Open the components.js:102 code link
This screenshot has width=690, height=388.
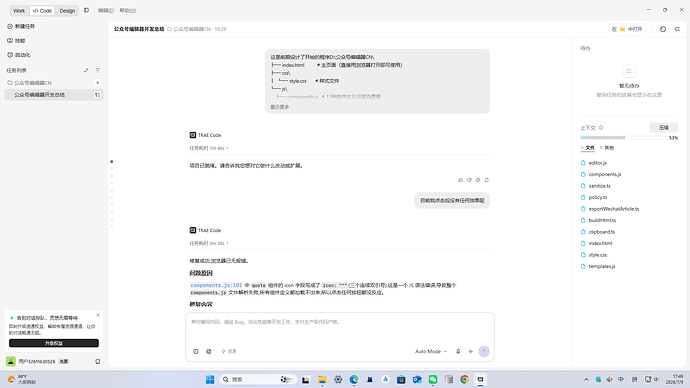pos(216,286)
